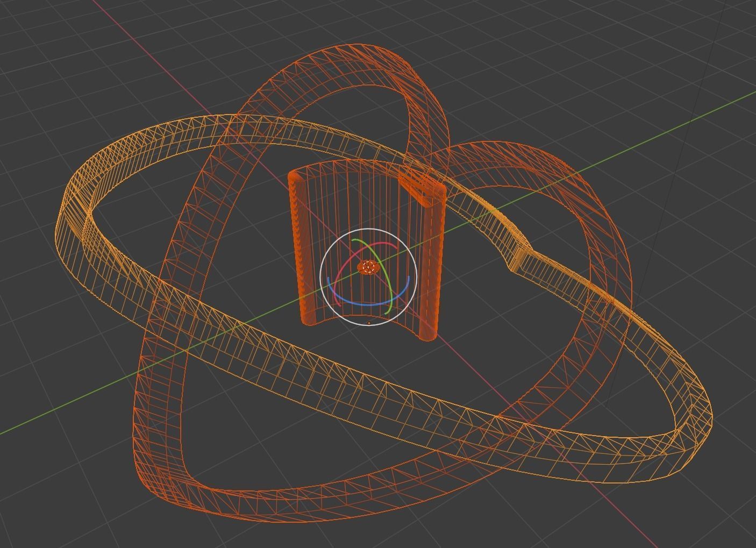Select the small sphere at gizmo center
756x548 pixels.
coord(368,267)
